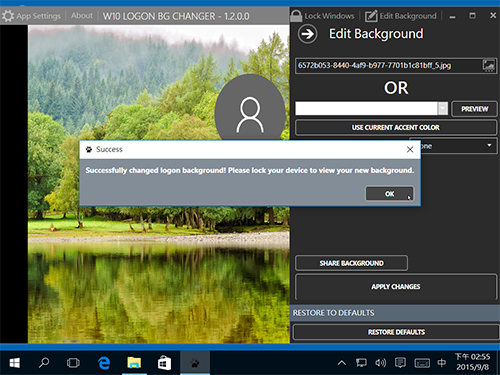Show hidden tray icons chevron

pyautogui.click(x=342, y=363)
